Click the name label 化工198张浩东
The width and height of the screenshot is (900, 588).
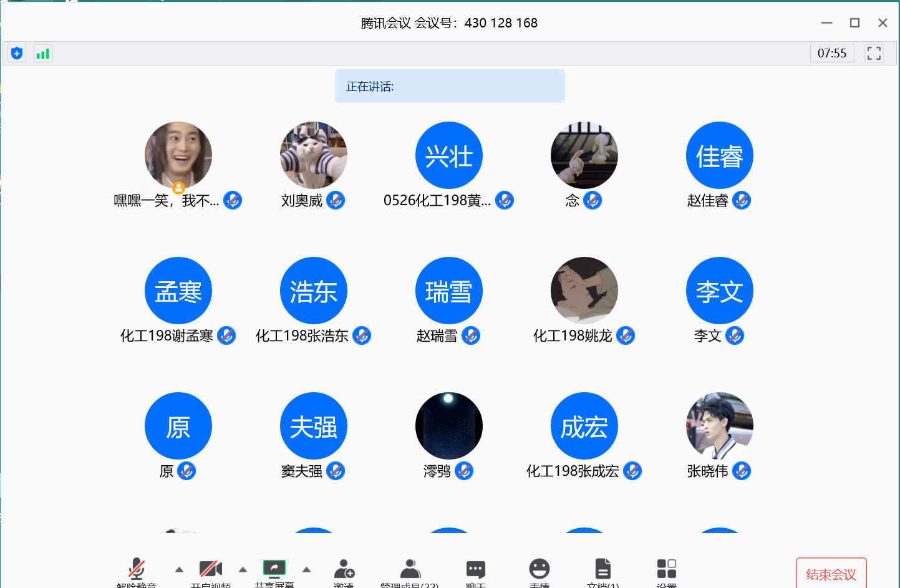tap(302, 336)
